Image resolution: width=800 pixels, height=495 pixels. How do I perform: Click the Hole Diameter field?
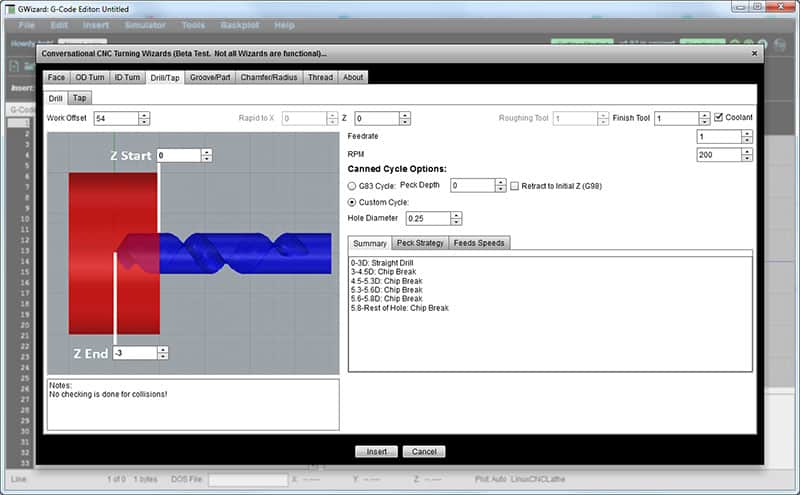(428, 218)
